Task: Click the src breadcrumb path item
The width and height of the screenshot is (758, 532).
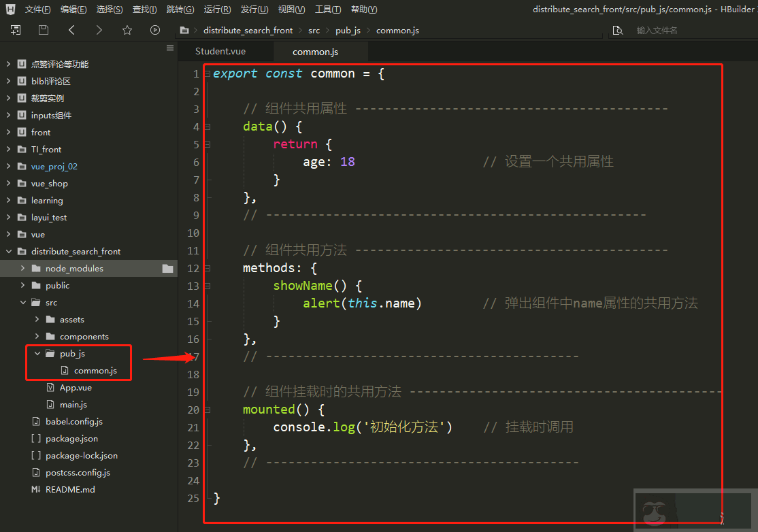Action: [x=314, y=30]
